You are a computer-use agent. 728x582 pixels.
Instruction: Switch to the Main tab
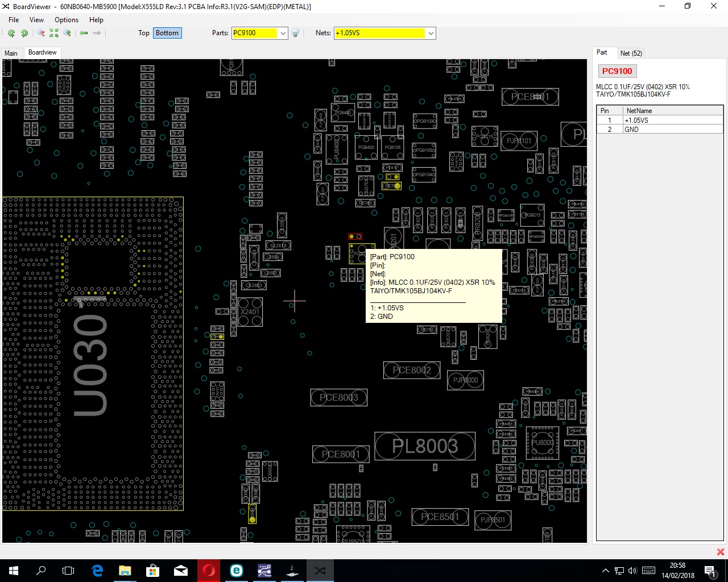point(11,53)
